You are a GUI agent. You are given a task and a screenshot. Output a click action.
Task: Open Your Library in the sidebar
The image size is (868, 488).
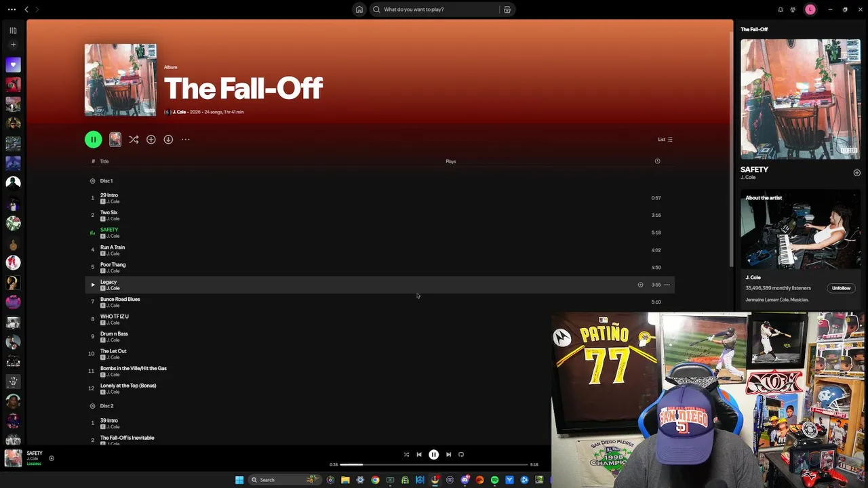(13, 30)
